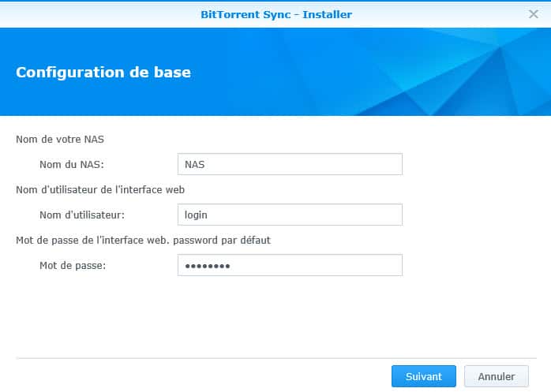Select the 'Nom du NAS:' label

coord(72,164)
